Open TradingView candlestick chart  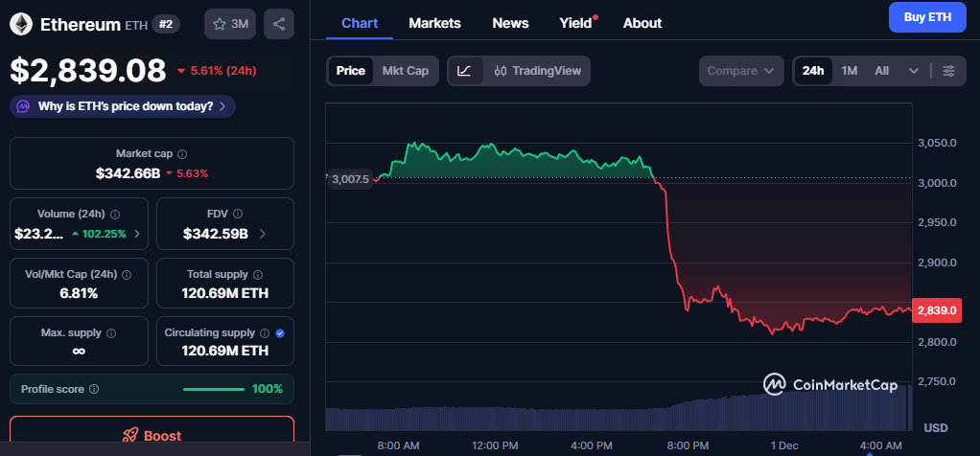click(x=538, y=71)
